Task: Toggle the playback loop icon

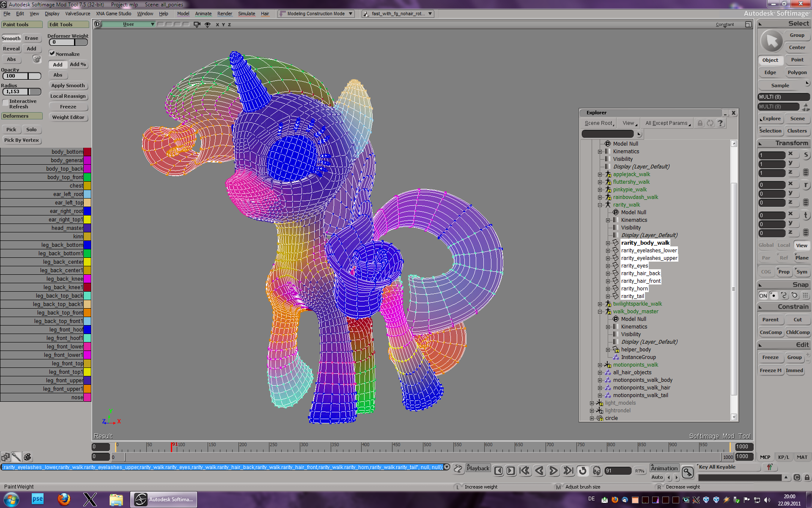Action: pyautogui.click(x=582, y=470)
